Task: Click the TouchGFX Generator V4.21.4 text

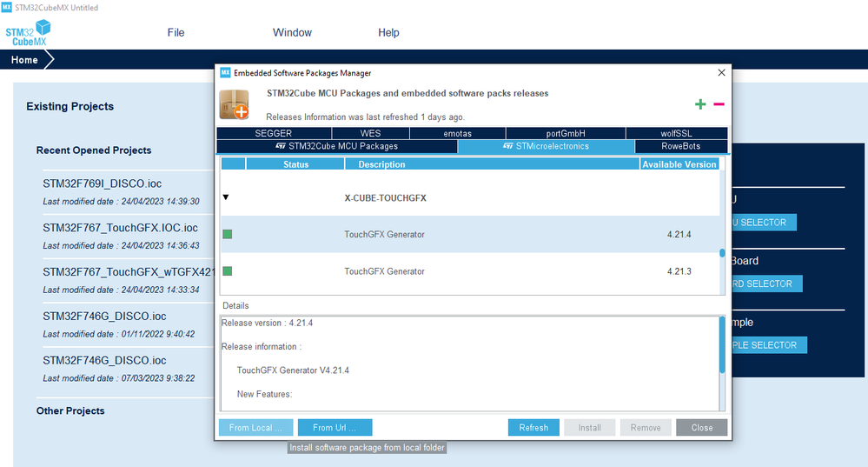Action: click(x=293, y=370)
